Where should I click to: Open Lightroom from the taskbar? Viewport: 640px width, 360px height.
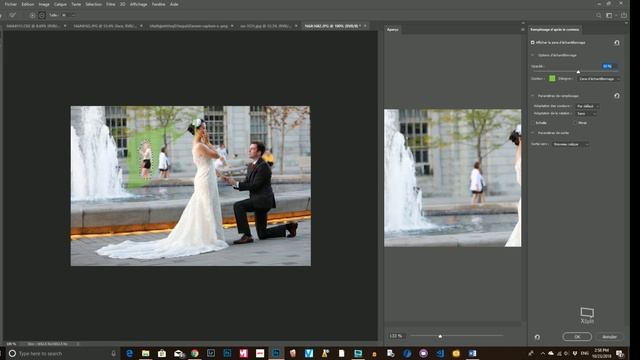211,353
